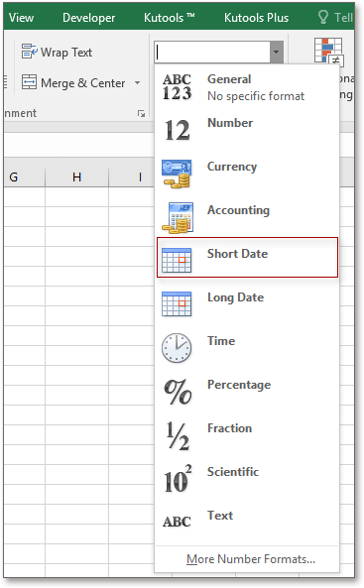Toggle Wrap Text
The height and width of the screenshot is (588, 364).
(57, 53)
